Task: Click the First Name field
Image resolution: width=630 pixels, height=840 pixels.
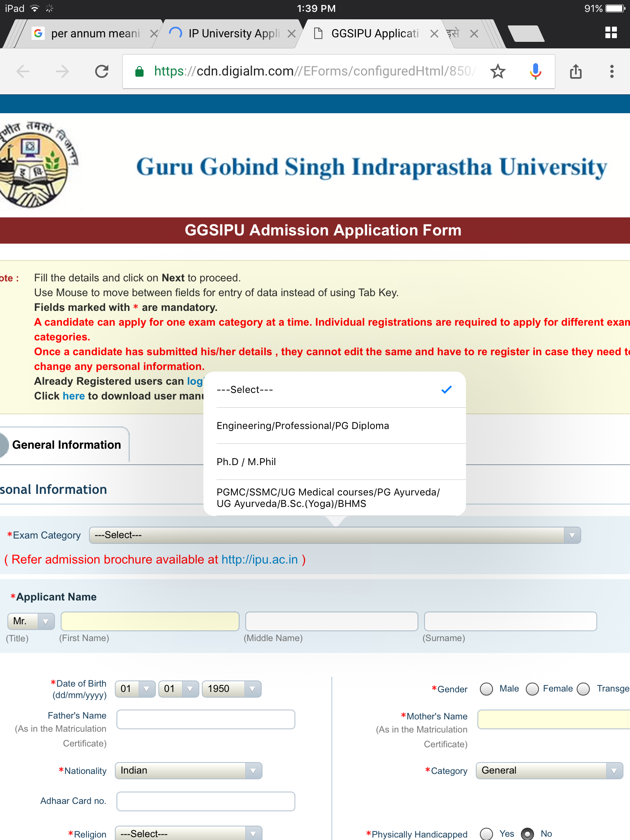Action: (150, 621)
